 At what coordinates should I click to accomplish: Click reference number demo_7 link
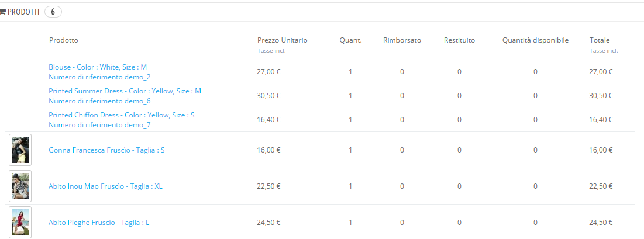click(x=99, y=125)
